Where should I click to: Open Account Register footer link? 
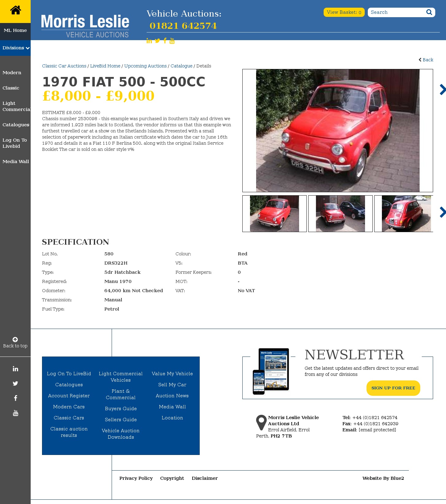[69, 396]
